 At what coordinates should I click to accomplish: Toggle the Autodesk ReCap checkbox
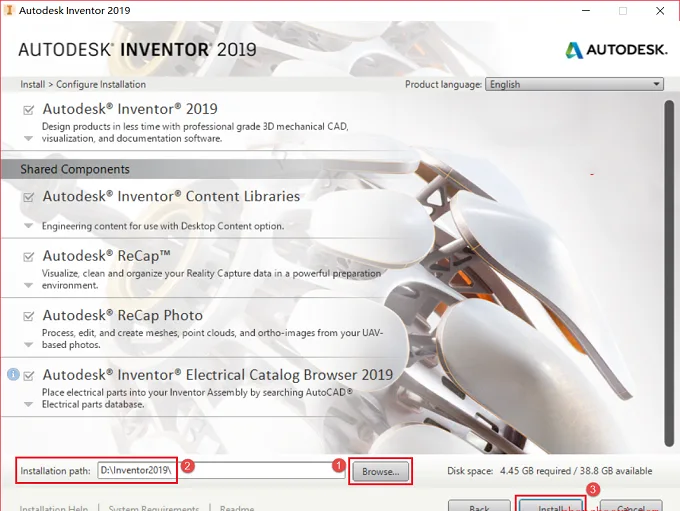coord(29,257)
